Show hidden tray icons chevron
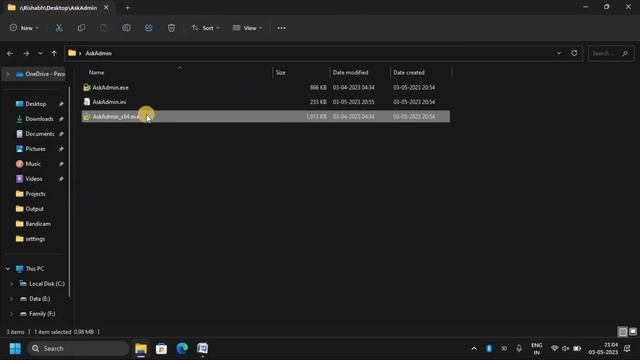Image resolution: width=640 pixels, height=360 pixels. [474, 349]
